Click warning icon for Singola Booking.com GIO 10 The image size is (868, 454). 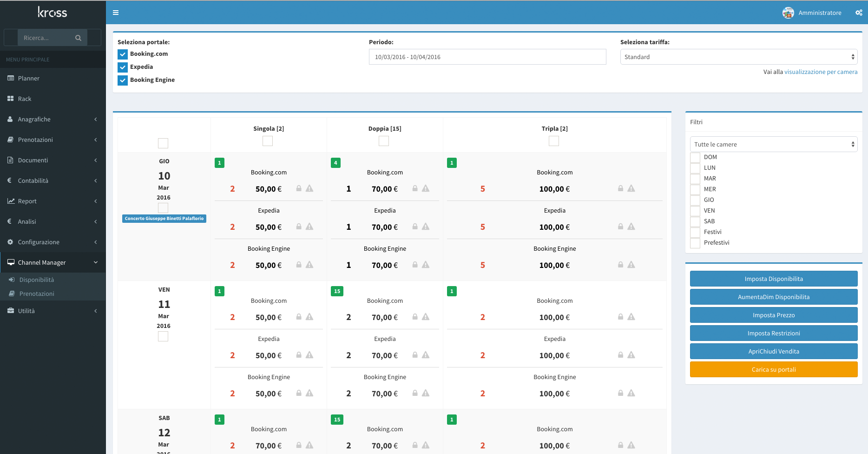(x=309, y=188)
